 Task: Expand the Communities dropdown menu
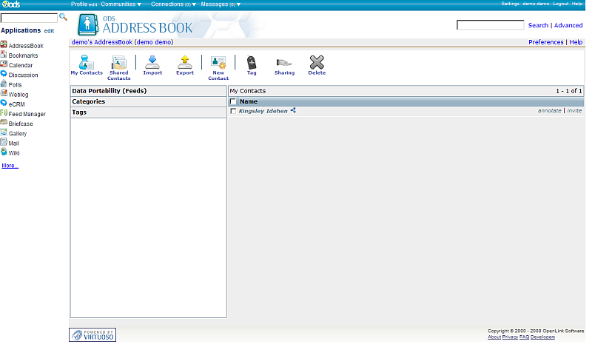tap(121, 4)
